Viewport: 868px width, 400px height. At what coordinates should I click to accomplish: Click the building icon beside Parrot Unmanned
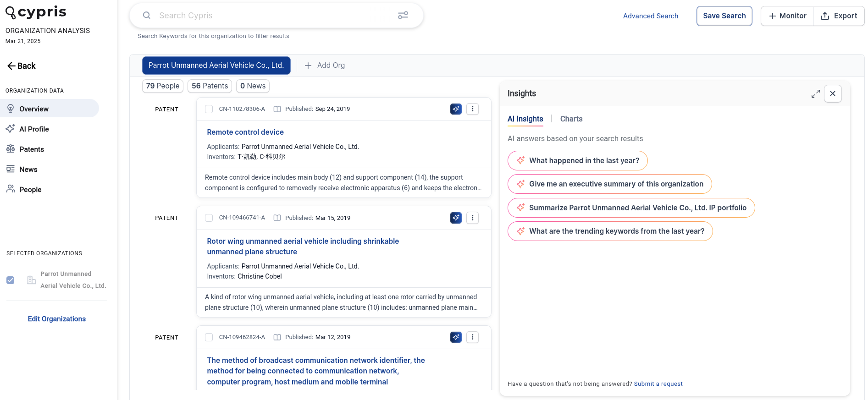32,280
